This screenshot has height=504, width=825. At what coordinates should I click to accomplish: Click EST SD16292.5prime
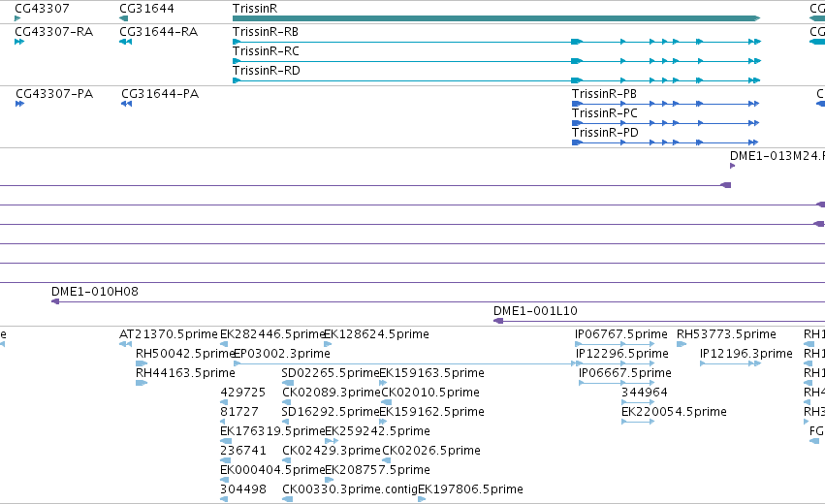click(x=331, y=412)
